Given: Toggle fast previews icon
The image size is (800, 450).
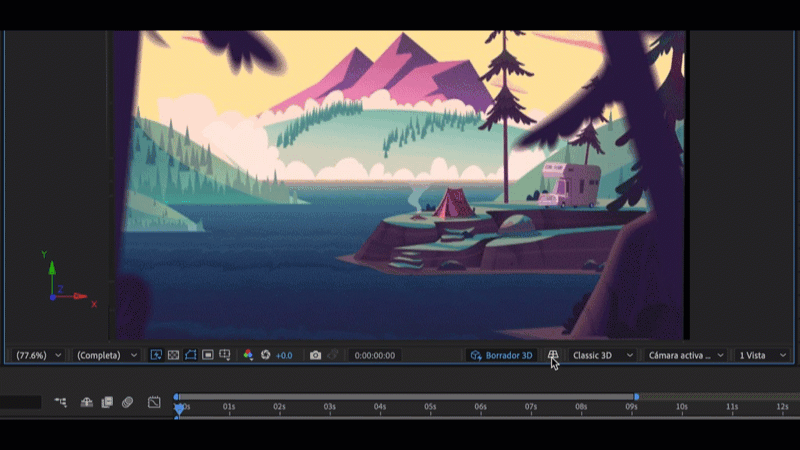Looking at the screenshot, I should pyautogui.click(x=156, y=355).
